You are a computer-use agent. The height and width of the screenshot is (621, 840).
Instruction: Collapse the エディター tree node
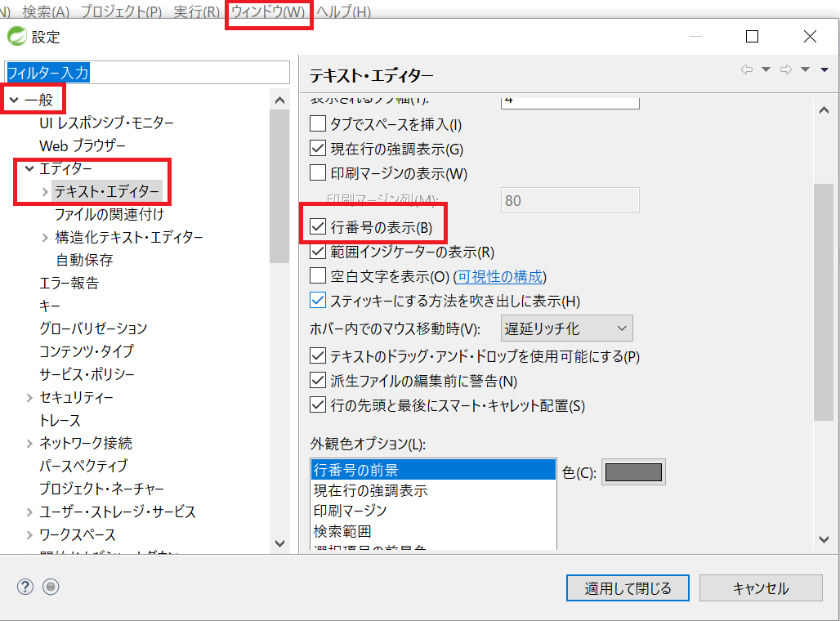pyautogui.click(x=29, y=169)
